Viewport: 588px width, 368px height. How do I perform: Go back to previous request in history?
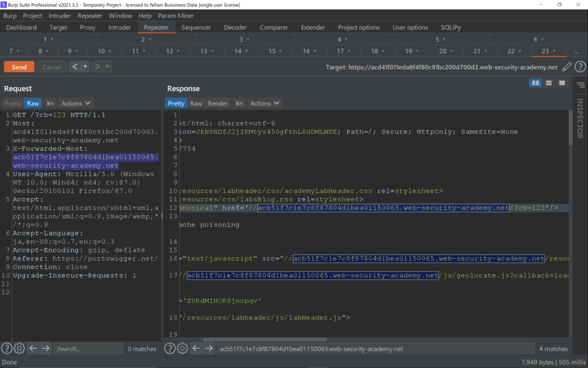(x=75, y=67)
